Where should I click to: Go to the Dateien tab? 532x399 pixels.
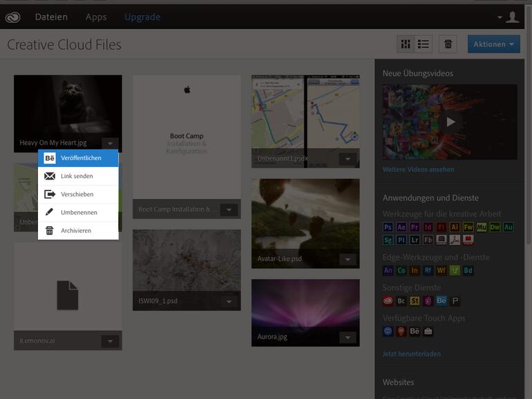click(x=51, y=17)
